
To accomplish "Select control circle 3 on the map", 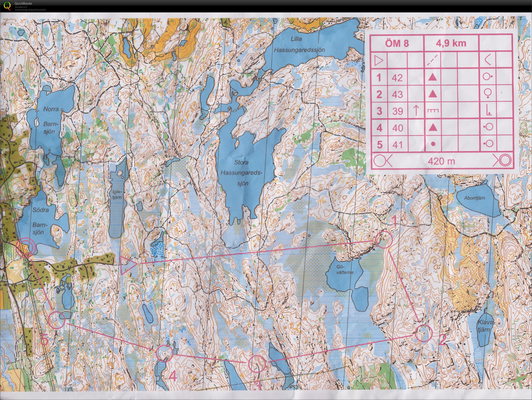I will pos(257,364).
